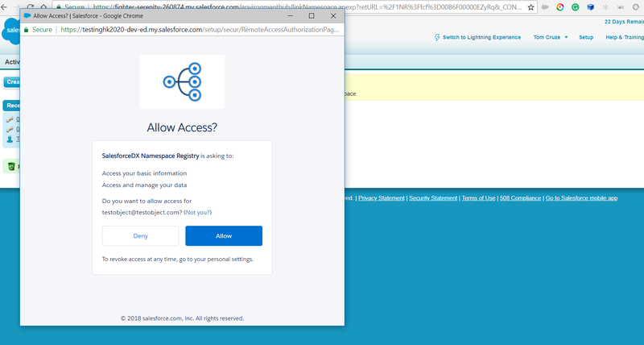Go to Salesforce mobile app link
The width and height of the screenshot is (644, 345).
(x=581, y=198)
